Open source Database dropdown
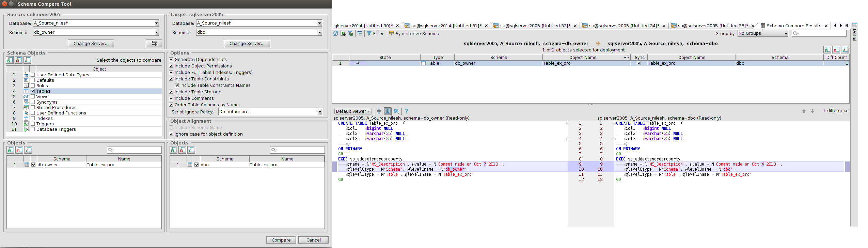This screenshot has height=248, width=868. [x=157, y=23]
